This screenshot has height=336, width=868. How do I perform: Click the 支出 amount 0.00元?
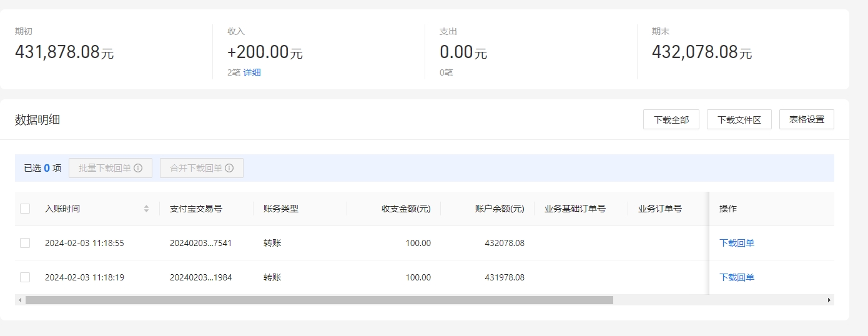(463, 52)
